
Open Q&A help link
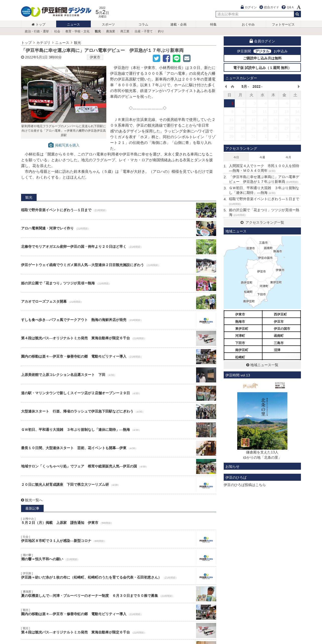tap(288, 7)
